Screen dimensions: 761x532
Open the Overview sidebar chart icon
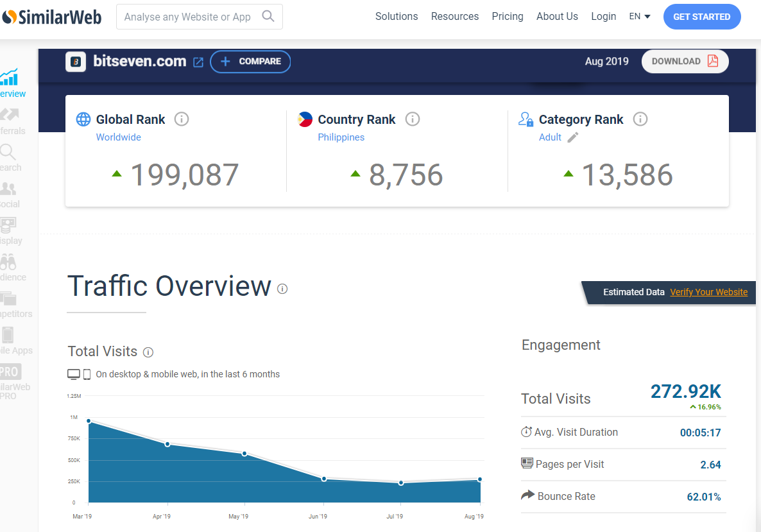coord(9,77)
